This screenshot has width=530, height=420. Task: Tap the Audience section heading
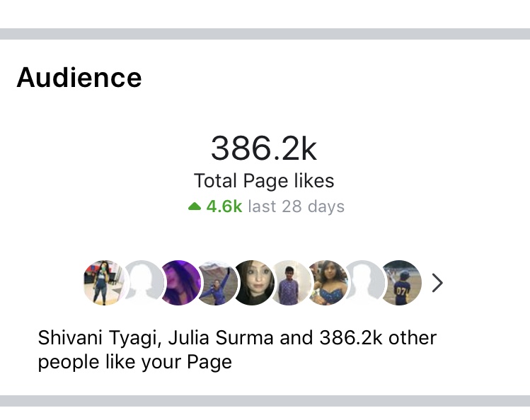tap(79, 77)
